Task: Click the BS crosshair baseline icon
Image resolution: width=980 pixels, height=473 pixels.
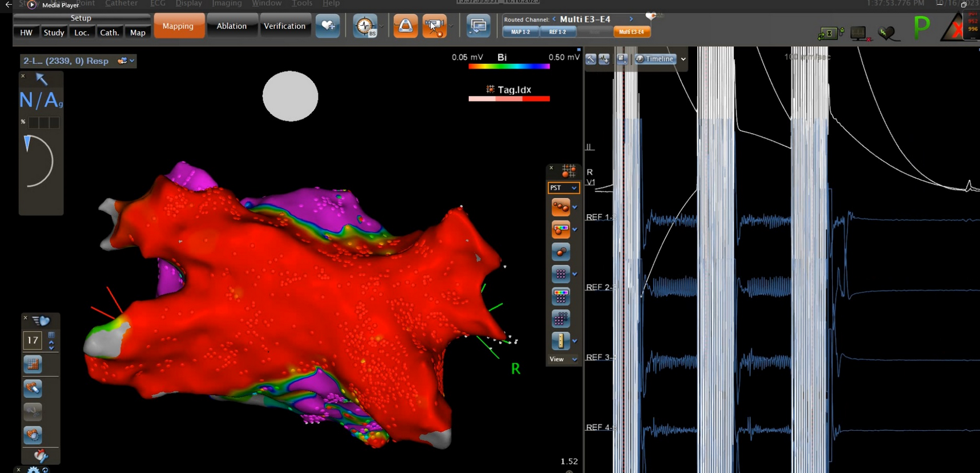Action: (x=365, y=26)
